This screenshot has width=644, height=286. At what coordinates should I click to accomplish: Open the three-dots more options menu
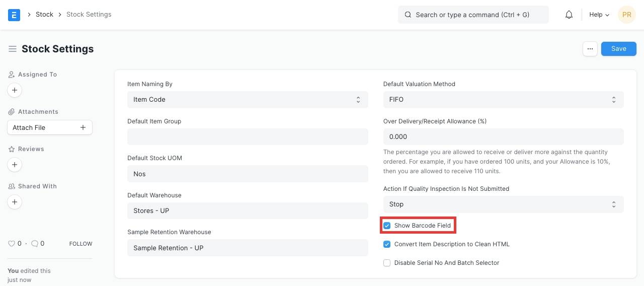tap(590, 49)
